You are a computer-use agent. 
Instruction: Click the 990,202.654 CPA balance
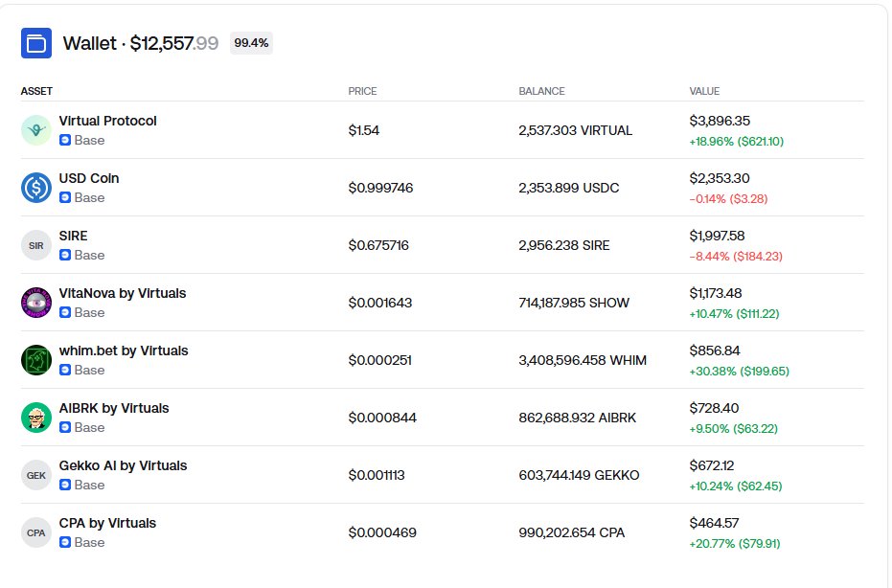pos(572,532)
